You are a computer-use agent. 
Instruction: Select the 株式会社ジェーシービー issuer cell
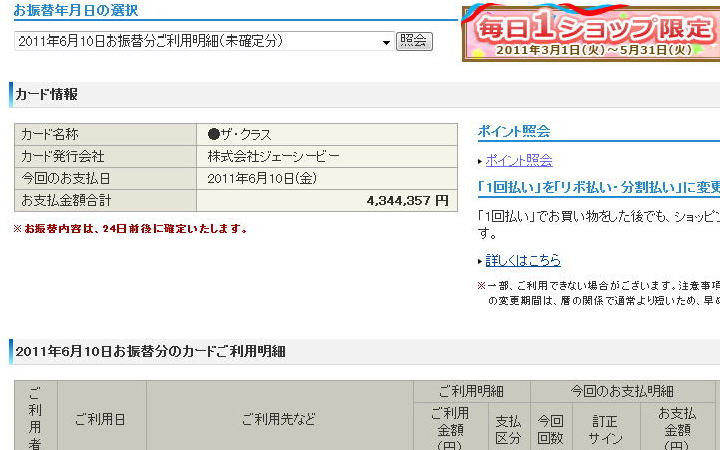[x=273, y=157]
